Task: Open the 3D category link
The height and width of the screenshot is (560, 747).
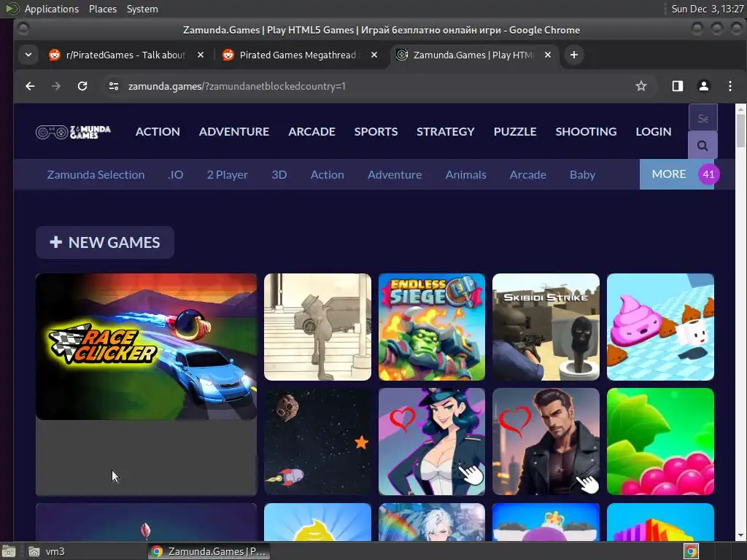Action: point(279,175)
